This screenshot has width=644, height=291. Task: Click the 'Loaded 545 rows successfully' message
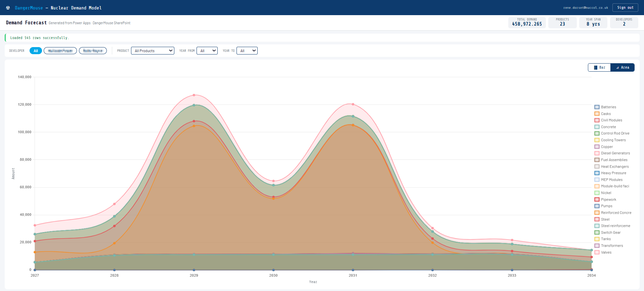tap(40, 38)
